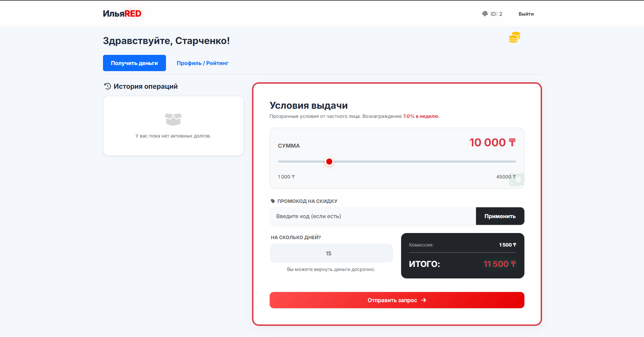Click the Комиссия value 1 500 ₸

click(x=507, y=245)
